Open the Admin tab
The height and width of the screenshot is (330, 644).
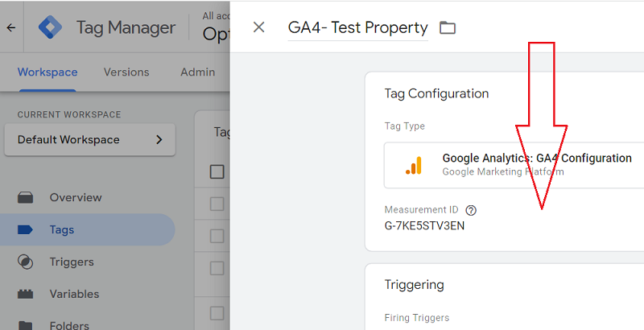[x=197, y=72]
